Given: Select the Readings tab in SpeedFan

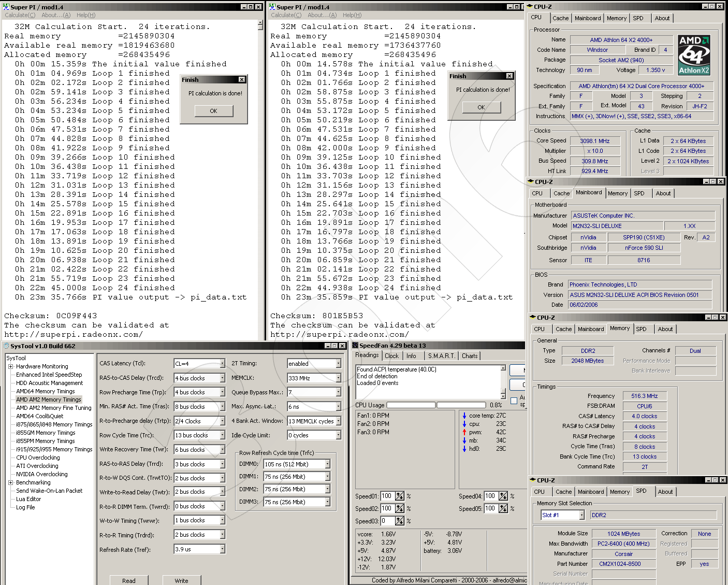Looking at the screenshot, I should (367, 355).
